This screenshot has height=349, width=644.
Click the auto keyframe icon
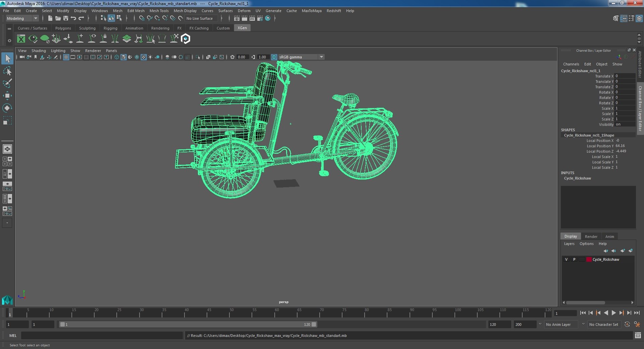coord(627,325)
